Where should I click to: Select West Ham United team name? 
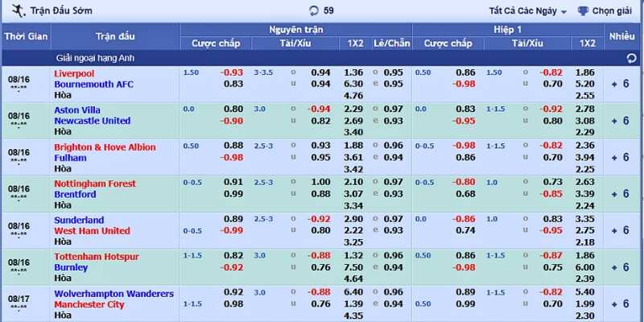click(x=92, y=231)
